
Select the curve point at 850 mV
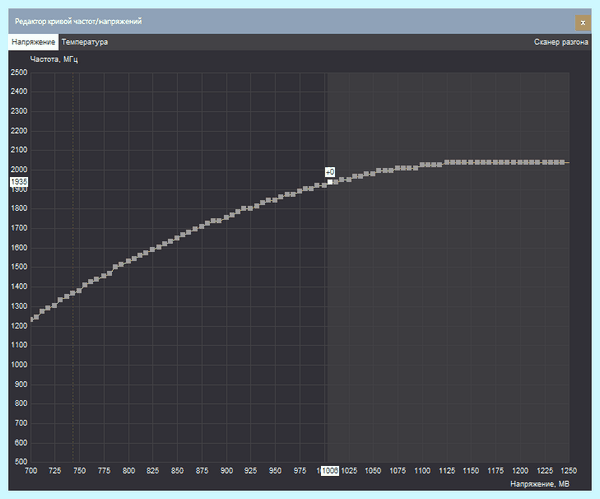tap(177, 238)
